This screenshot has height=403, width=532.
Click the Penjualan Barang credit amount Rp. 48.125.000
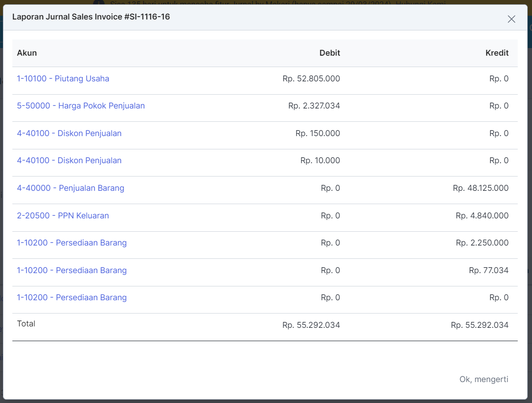tap(480, 188)
